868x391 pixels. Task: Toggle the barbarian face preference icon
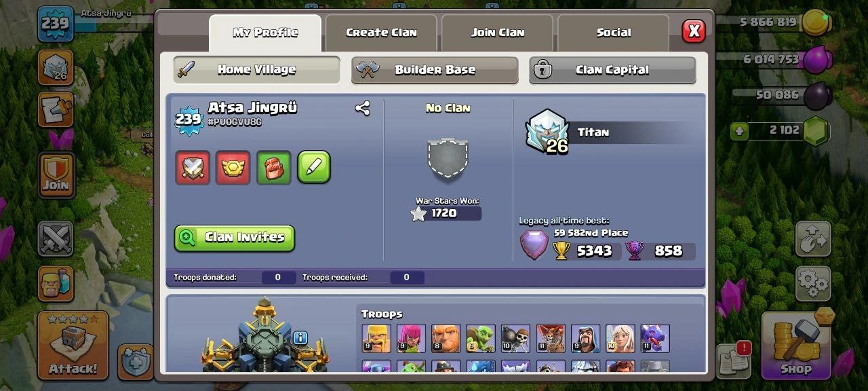274,168
